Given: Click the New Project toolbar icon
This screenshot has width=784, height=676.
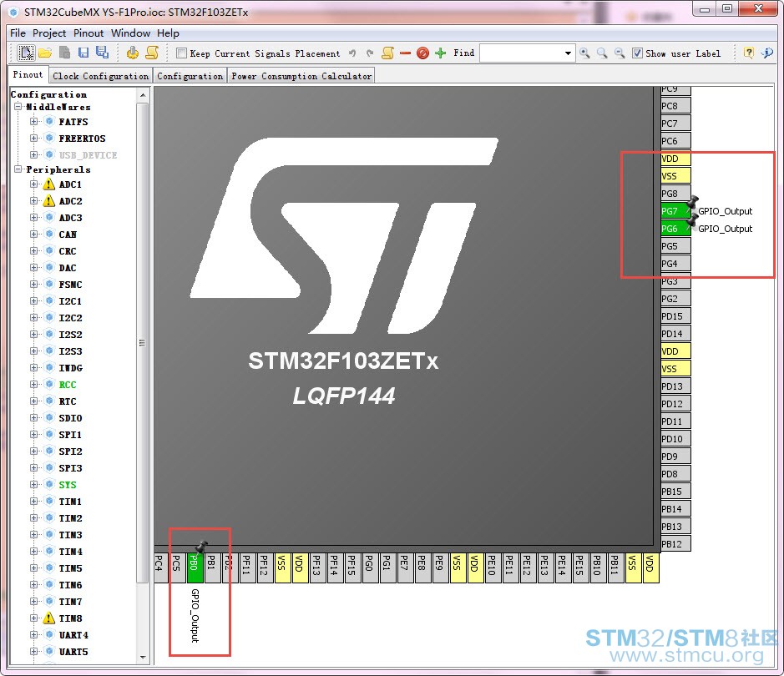Looking at the screenshot, I should (26, 53).
